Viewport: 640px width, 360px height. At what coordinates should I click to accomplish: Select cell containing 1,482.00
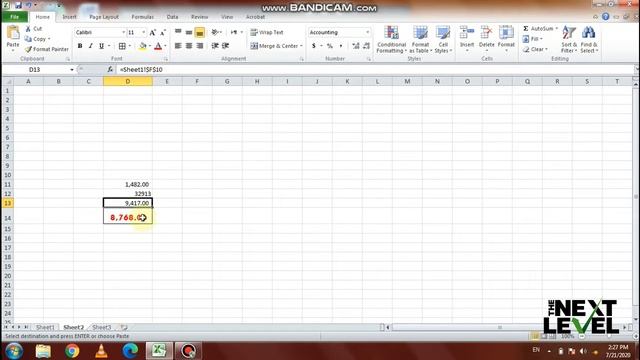tap(128, 184)
